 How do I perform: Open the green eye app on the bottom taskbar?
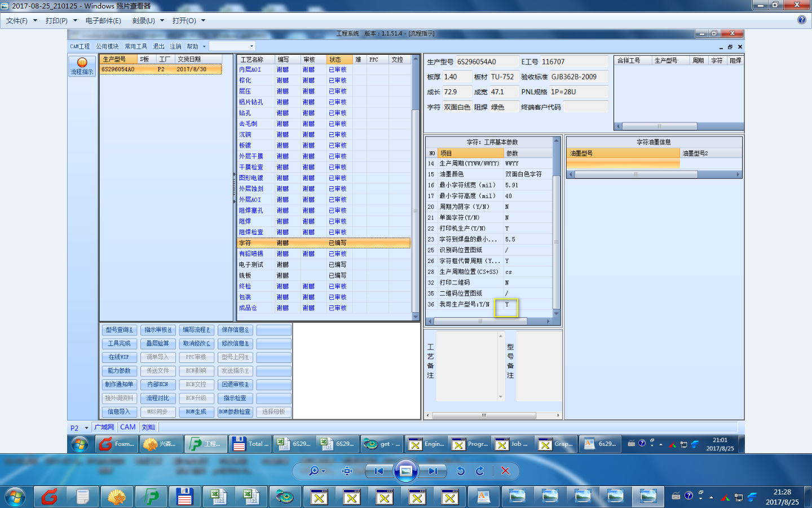tap(284, 497)
